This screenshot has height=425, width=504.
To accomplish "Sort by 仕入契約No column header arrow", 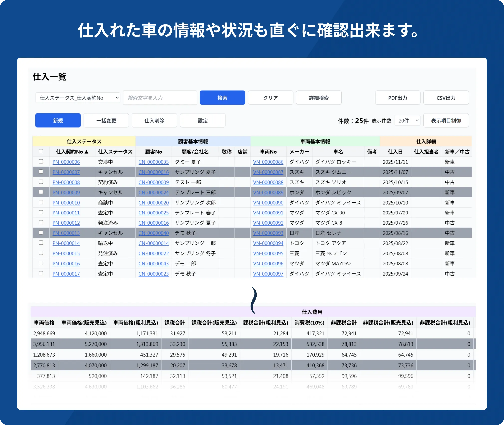I will (x=86, y=152).
